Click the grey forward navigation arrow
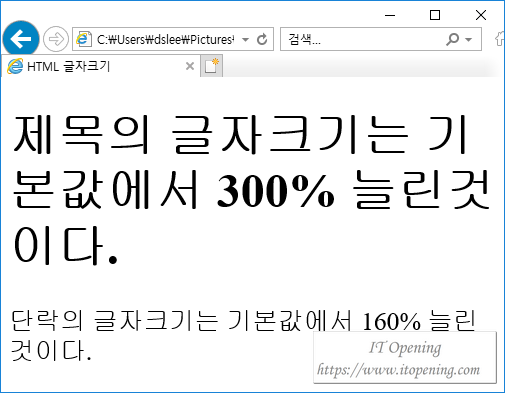The width and height of the screenshot is (505, 393). 56,39
